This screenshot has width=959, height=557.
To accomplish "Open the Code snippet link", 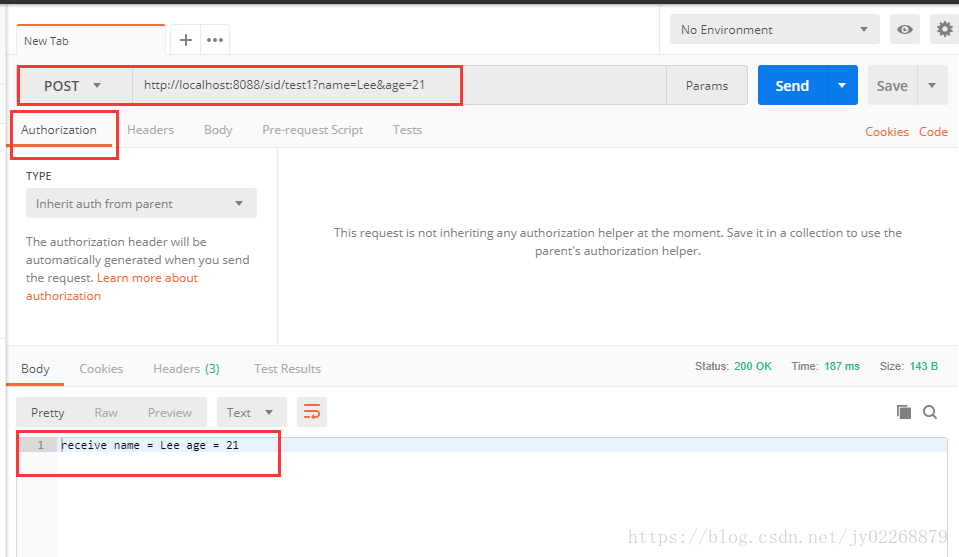I will click(933, 131).
